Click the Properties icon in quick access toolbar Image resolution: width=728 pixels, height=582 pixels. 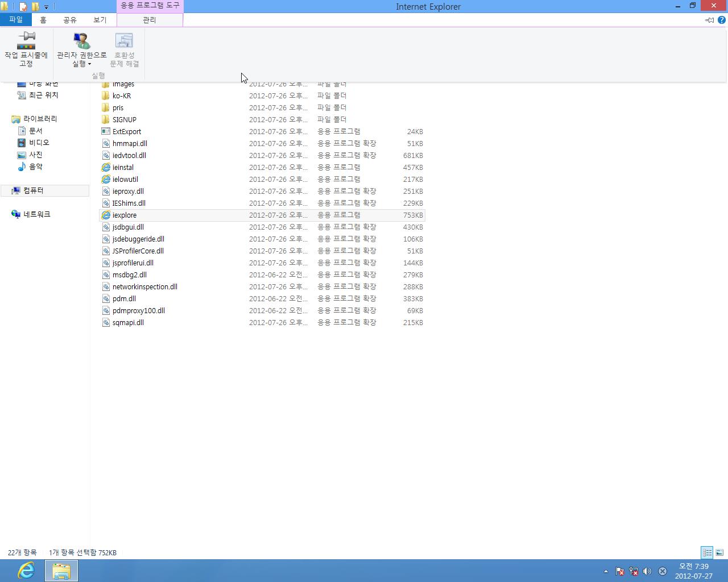coord(23,7)
